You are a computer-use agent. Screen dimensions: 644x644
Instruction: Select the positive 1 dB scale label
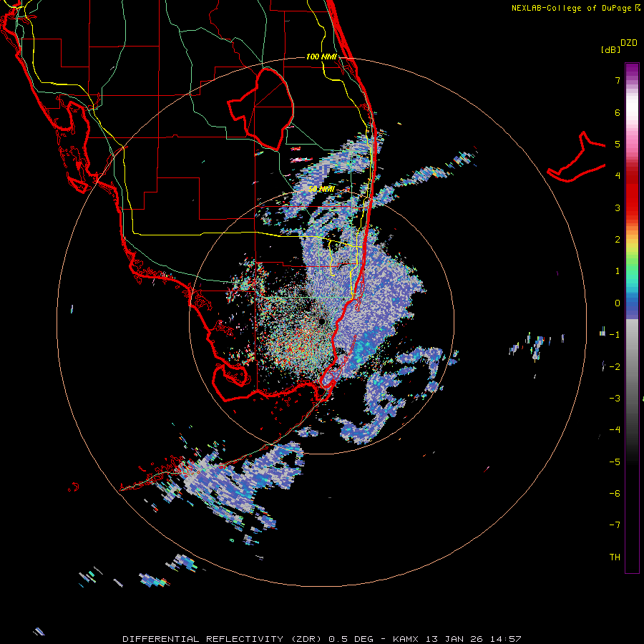click(618, 271)
